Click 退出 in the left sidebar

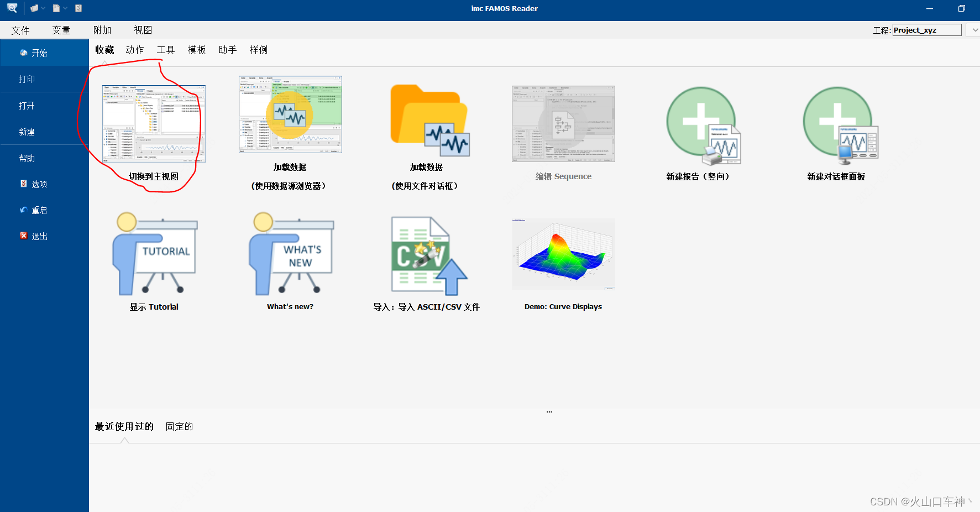(44, 236)
